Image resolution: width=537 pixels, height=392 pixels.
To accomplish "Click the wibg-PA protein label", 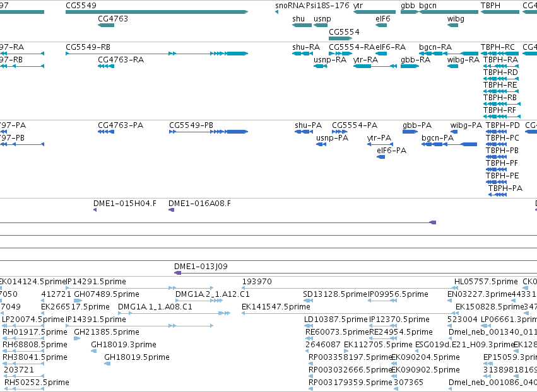I will [x=466, y=125].
